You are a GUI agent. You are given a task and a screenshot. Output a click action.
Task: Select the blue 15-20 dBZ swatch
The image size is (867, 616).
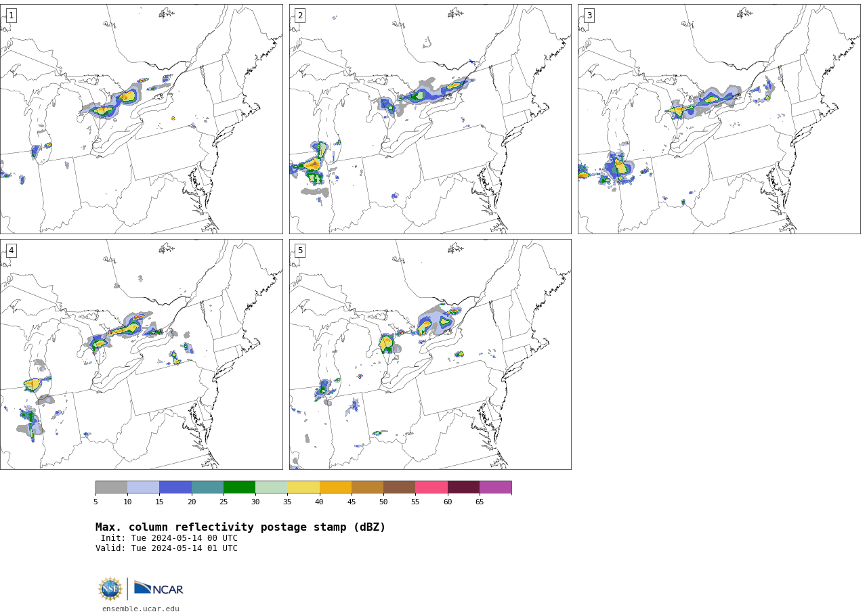(x=175, y=487)
